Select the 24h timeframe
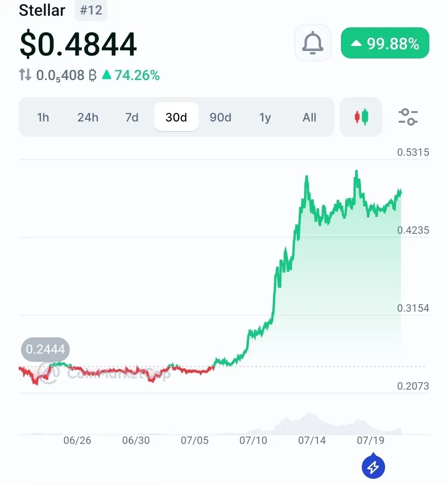The image size is (448, 485). pos(88,117)
